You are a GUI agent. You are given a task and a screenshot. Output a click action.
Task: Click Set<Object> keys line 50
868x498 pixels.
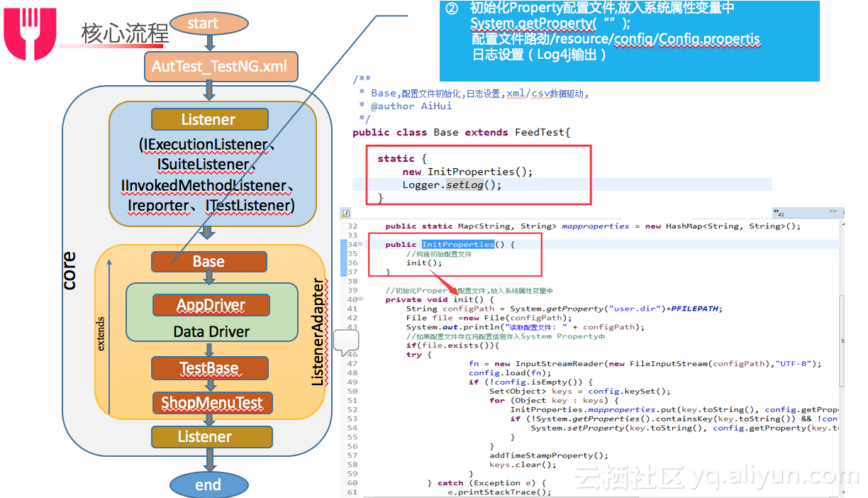580,392
